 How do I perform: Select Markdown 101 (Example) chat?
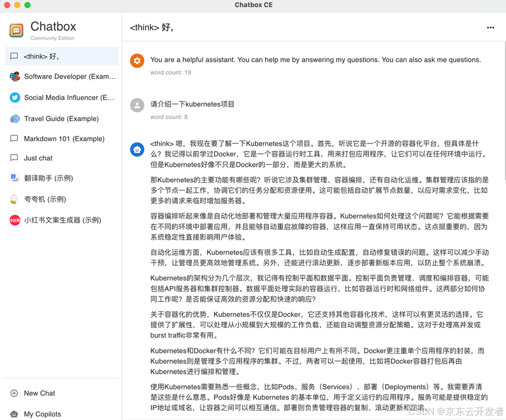(x=62, y=138)
